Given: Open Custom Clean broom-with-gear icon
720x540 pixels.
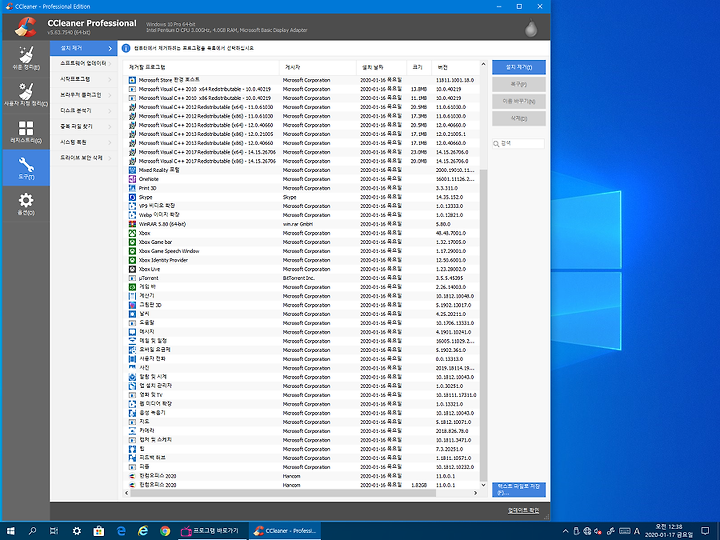Looking at the screenshot, I should [x=26, y=91].
